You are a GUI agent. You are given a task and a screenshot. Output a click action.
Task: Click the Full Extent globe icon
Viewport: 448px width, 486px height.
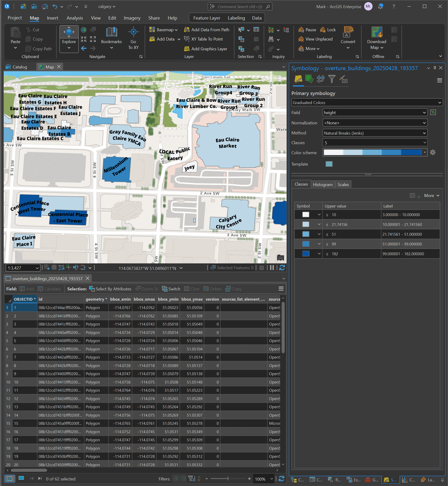click(84, 30)
